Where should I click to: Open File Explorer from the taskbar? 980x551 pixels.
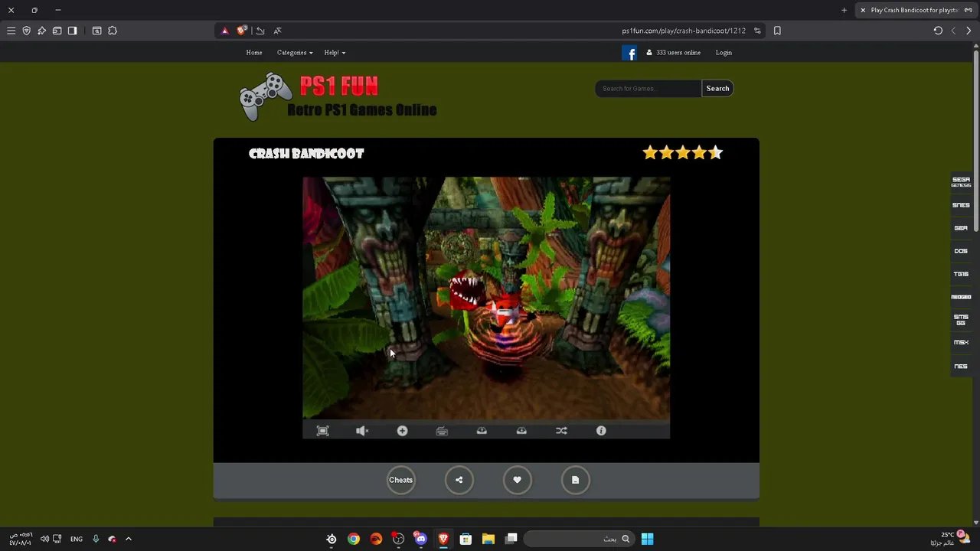pyautogui.click(x=488, y=539)
